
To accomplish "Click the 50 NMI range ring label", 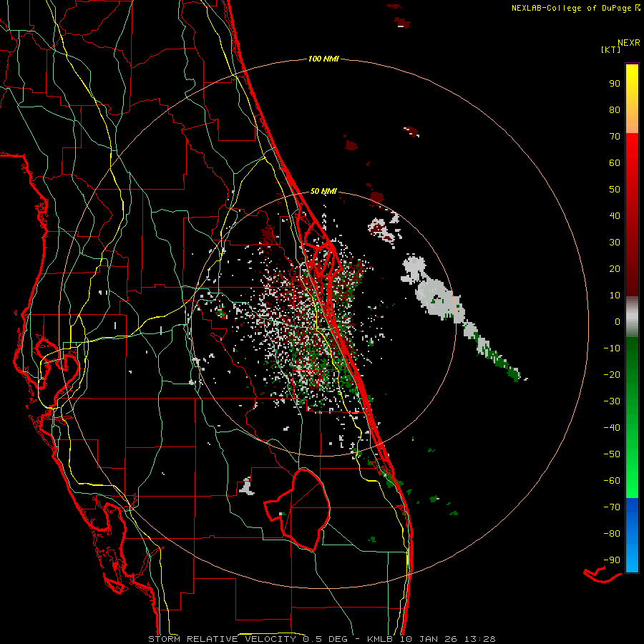I will click(323, 191).
